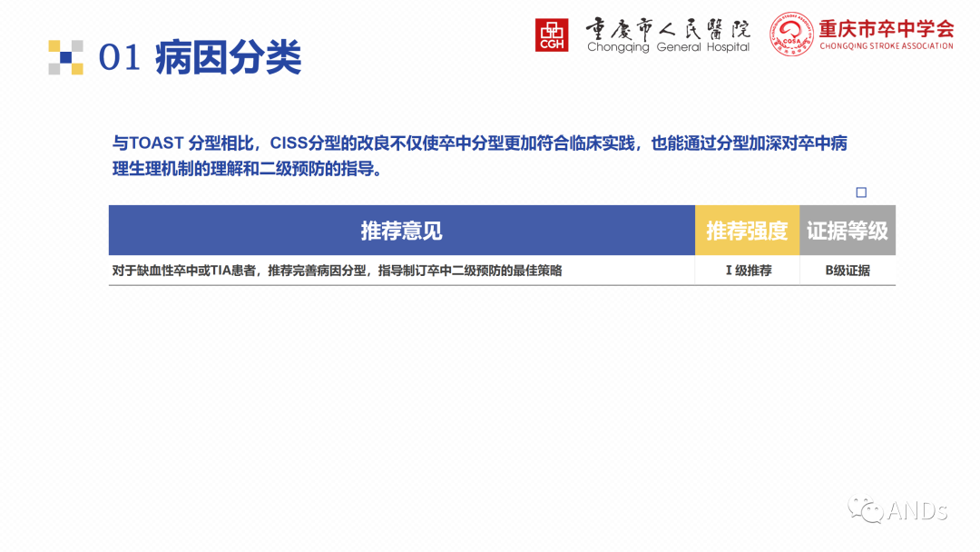Click the number 01 in the title

pos(119,57)
